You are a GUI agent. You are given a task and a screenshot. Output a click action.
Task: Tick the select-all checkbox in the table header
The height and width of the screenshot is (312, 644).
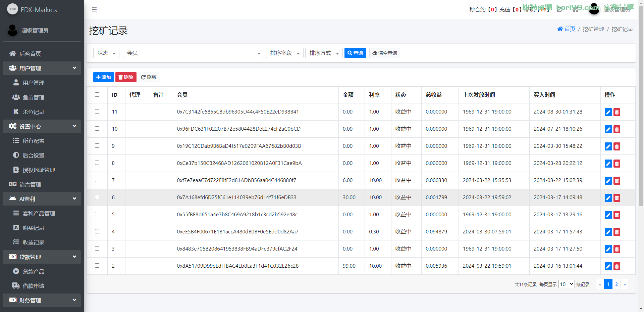(x=97, y=95)
